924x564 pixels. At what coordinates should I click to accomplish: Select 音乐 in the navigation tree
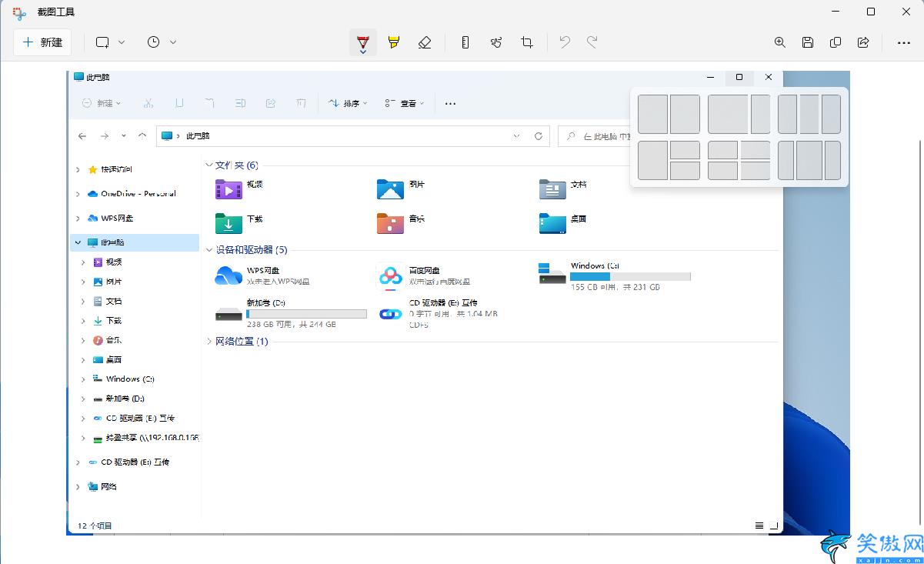114,340
